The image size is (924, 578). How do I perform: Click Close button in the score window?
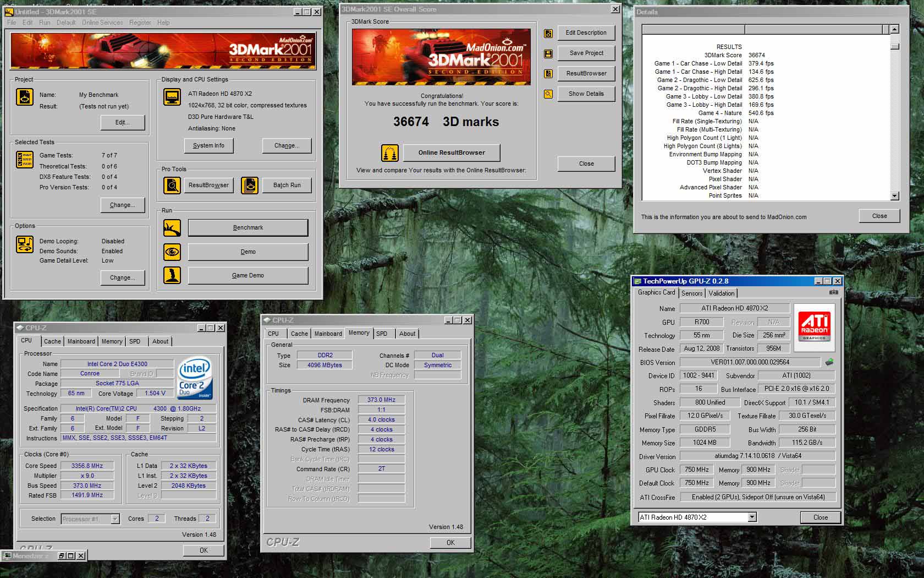[586, 163]
